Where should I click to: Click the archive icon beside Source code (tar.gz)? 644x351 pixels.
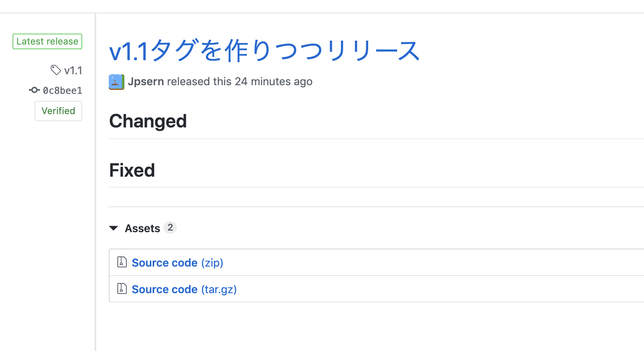pyautogui.click(x=122, y=289)
